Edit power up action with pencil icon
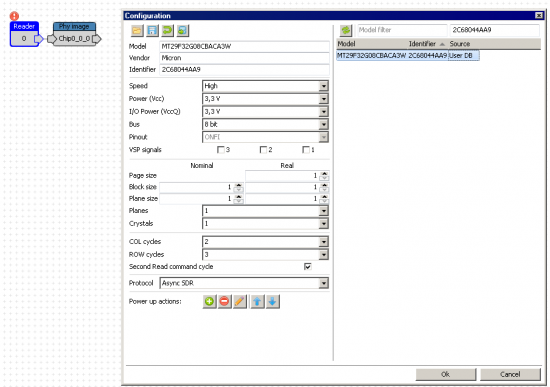The width and height of the screenshot is (550, 387). click(x=240, y=301)
